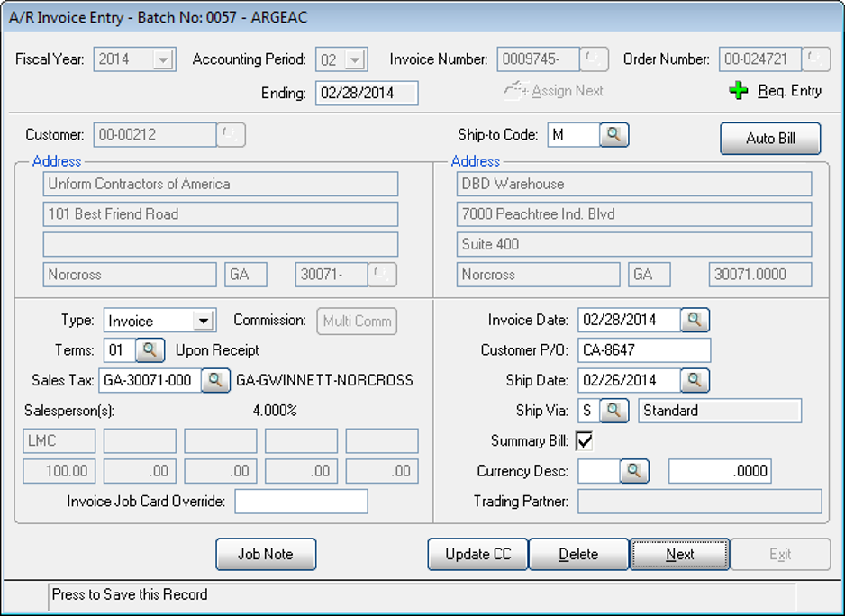Image resolution: width=845 pixels, height=616 pixels.
Task: Click the Ending date field
Action: click(367, 94)
